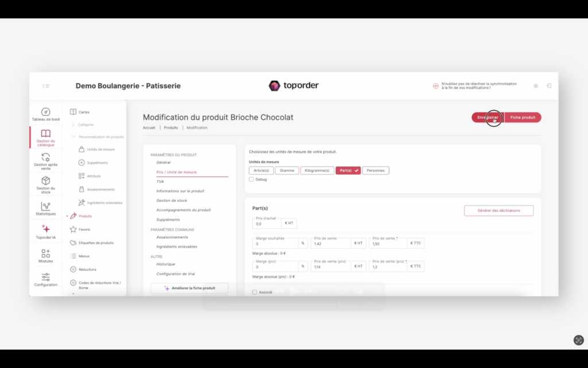Switch to the TVA settings tab
Screen dimensions: 588x368
pyautogui.click(x=160, y=181)
